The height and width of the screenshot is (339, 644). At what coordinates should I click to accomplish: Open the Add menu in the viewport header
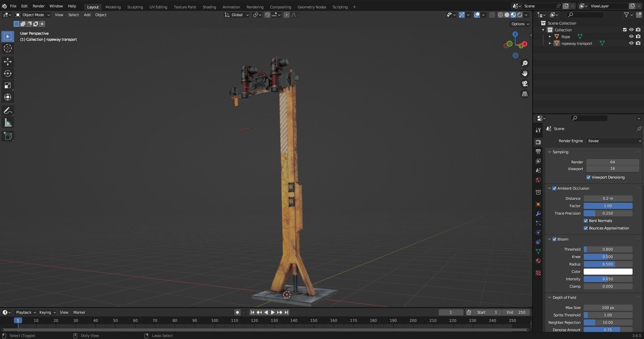coord(87,15)
